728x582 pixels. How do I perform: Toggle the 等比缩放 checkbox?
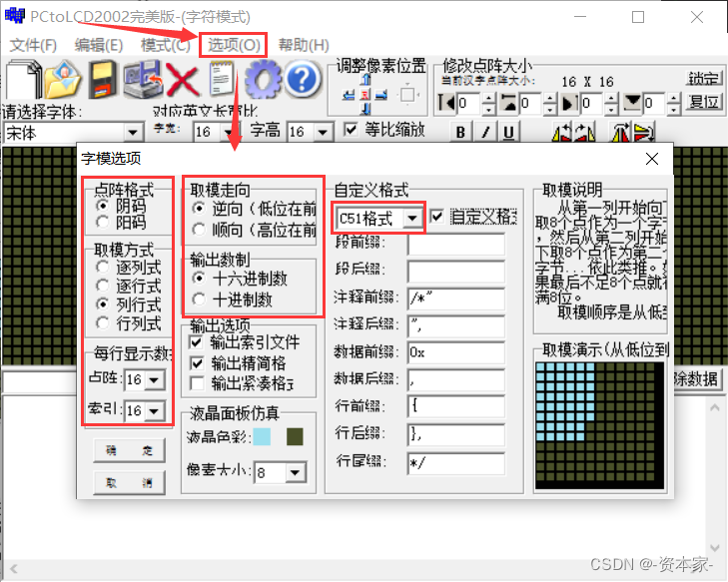351,130
